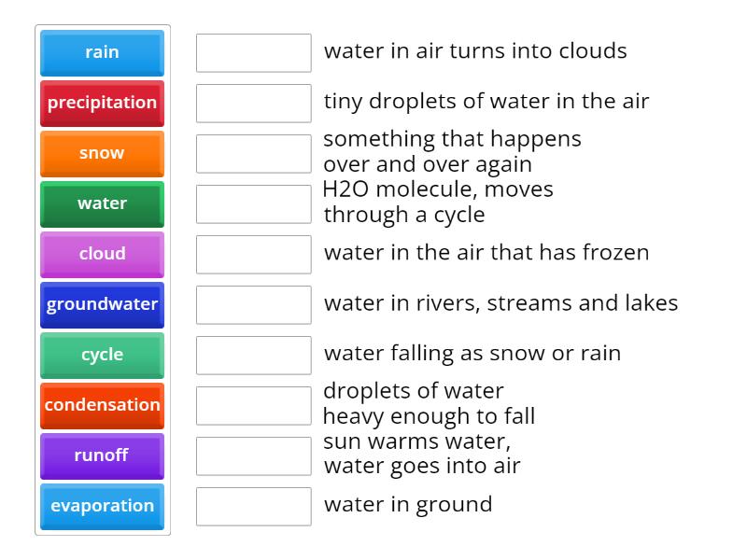This screenshot has height=560, width=747.
Task: Select the cloud word tile
Action: click(102, 255)
